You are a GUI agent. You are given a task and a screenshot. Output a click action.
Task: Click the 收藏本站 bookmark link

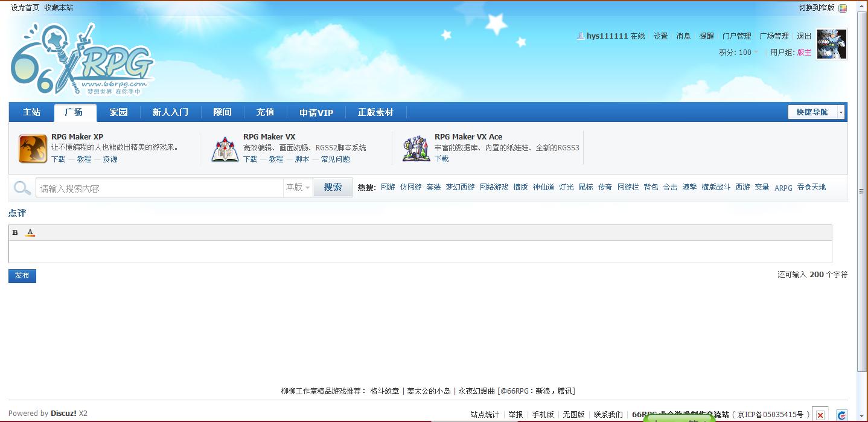click(x=59, y=8)
